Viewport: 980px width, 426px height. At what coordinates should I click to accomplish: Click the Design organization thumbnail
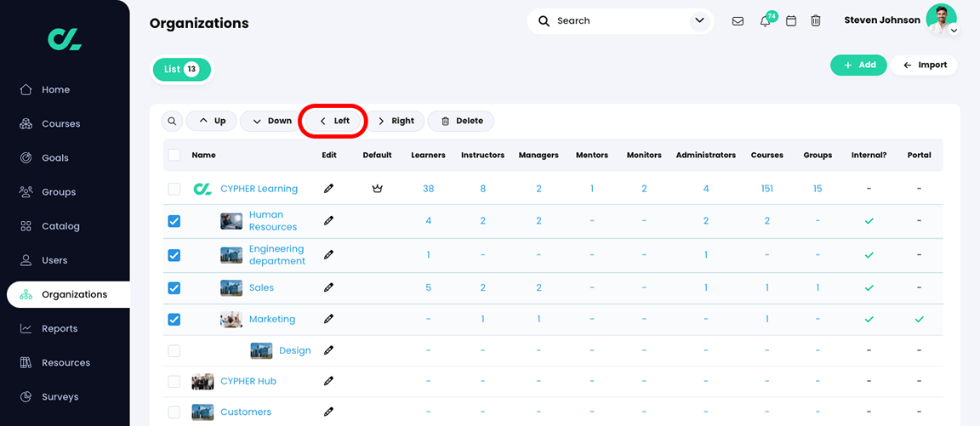[x=261, y=350]
